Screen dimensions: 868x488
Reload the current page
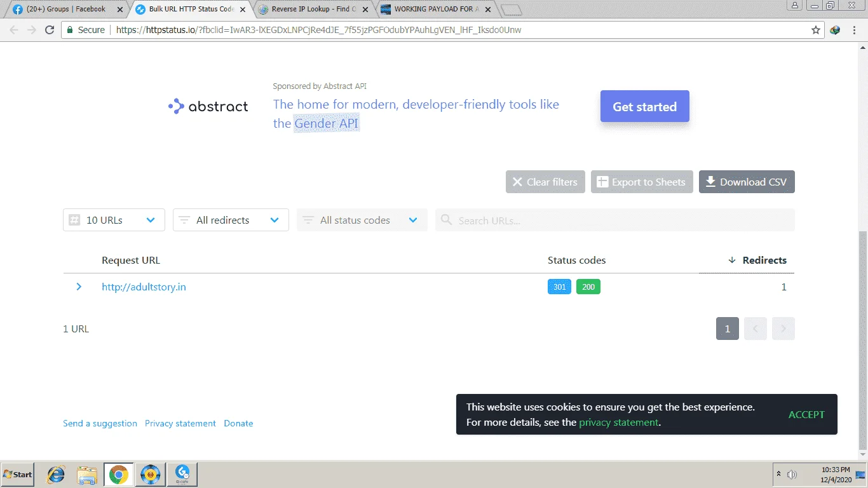[x=50, y=30]
